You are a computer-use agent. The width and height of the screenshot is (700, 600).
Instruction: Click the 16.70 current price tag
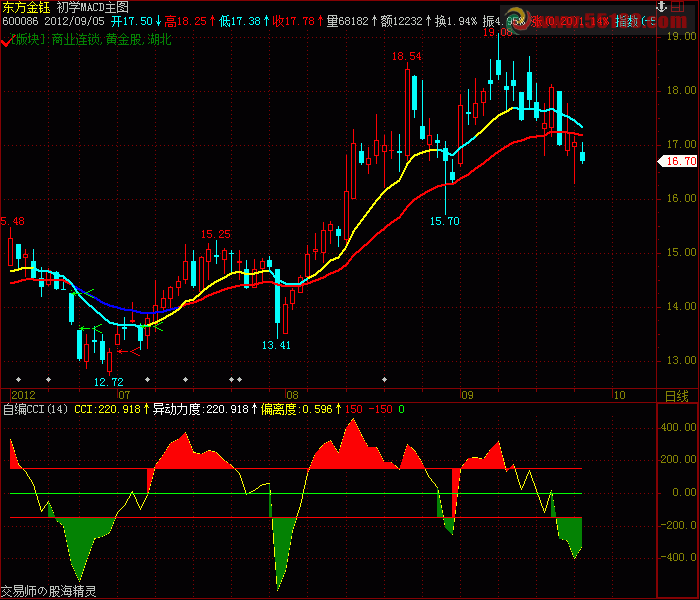pos(680,161)
